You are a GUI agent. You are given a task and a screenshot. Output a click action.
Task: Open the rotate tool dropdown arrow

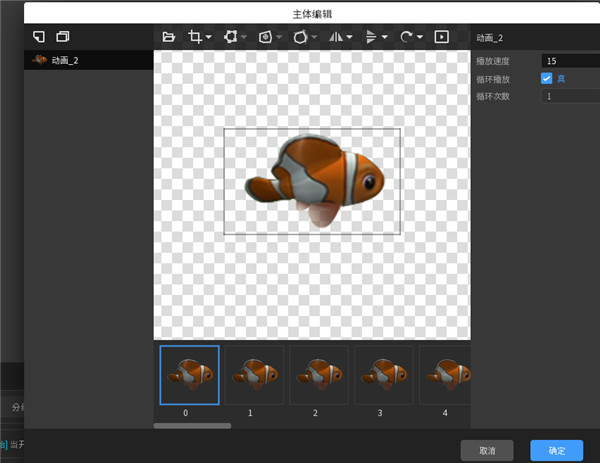click(419, 38)
